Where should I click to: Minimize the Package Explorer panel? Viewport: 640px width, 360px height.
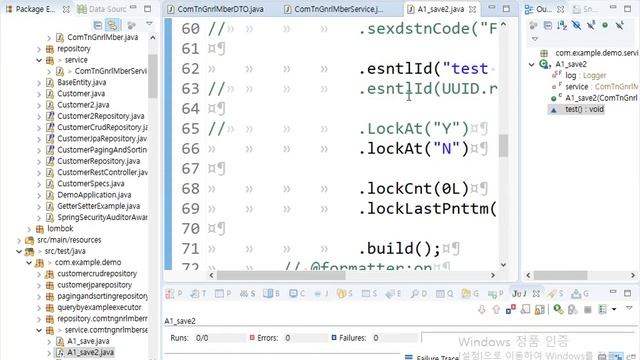point(133,8)
